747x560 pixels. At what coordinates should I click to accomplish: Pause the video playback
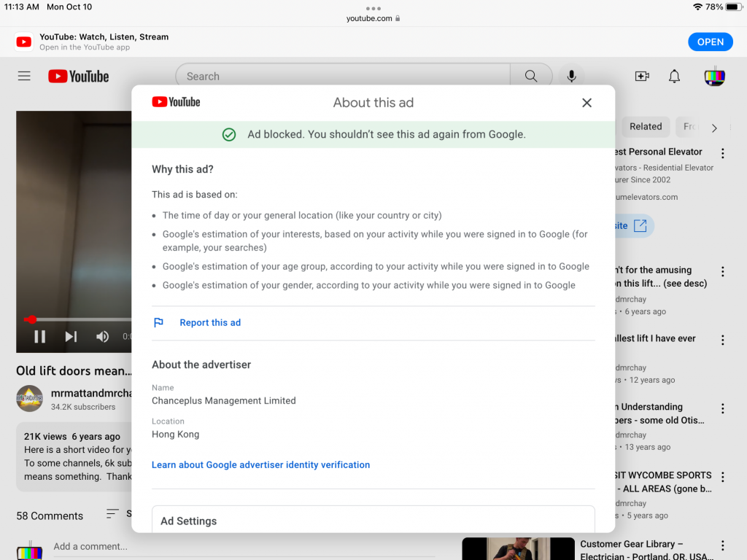click(40, 336)
